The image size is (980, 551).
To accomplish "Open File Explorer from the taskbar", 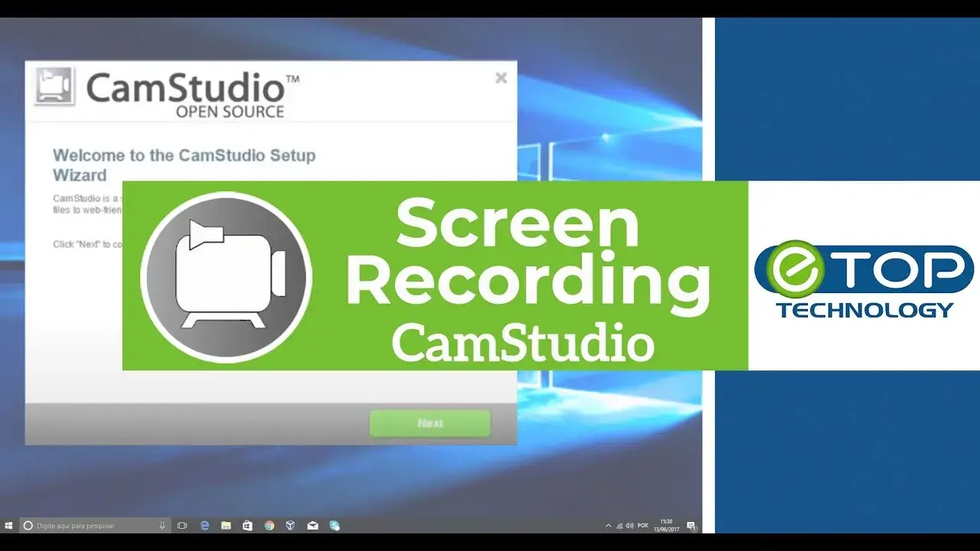I will tap(225, 526).
